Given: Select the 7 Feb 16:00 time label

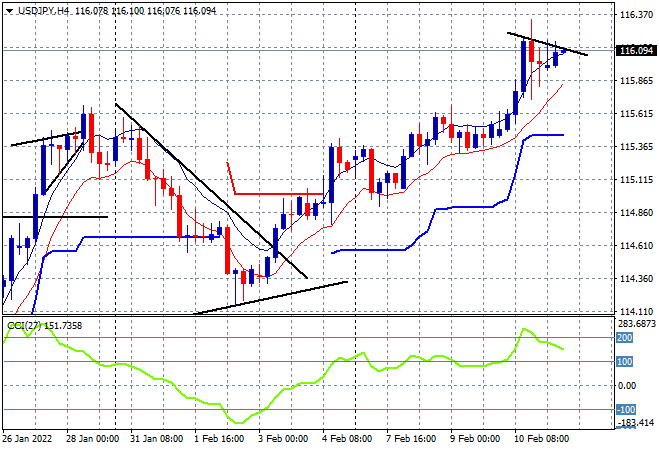Looking at the screenshot, I should point(411,439).
